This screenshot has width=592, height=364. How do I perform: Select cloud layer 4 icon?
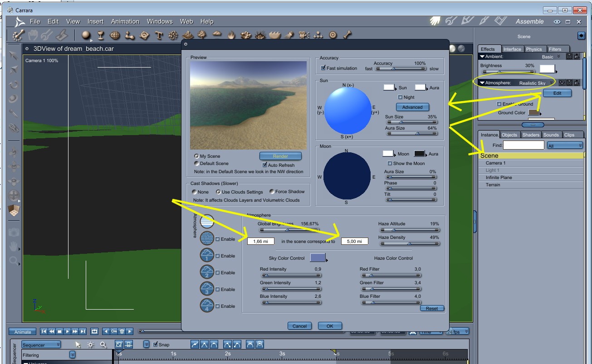pos(207,306)
